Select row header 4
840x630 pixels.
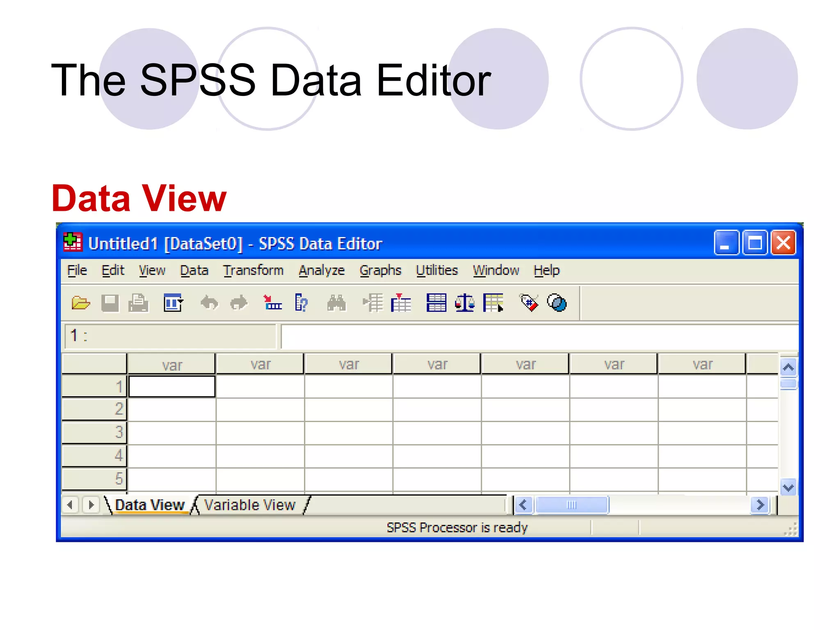coord(94,455)
